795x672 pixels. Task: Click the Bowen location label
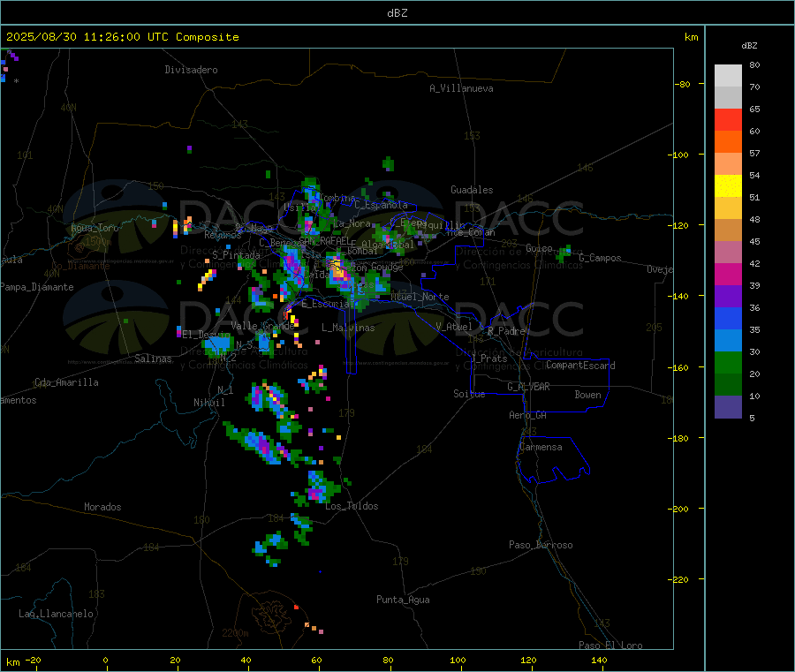click(x=588, y=395)
